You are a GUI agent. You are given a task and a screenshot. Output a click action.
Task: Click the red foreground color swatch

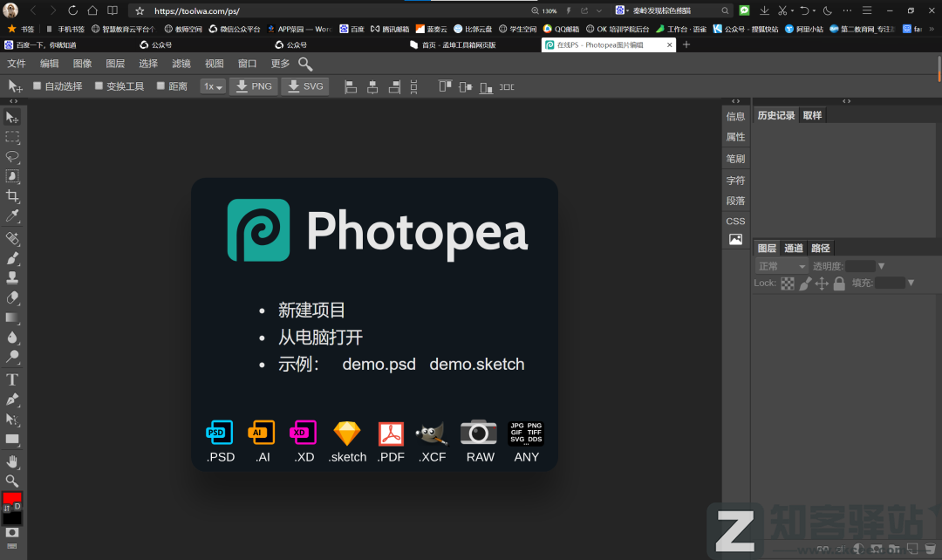pyautogui.click(x=12, y=498)
